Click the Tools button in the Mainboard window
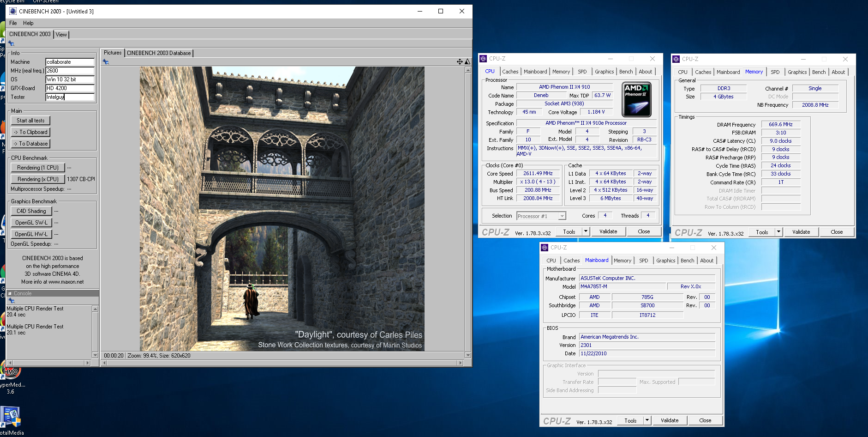Screen dimensions: 868x437 [630, 420]
